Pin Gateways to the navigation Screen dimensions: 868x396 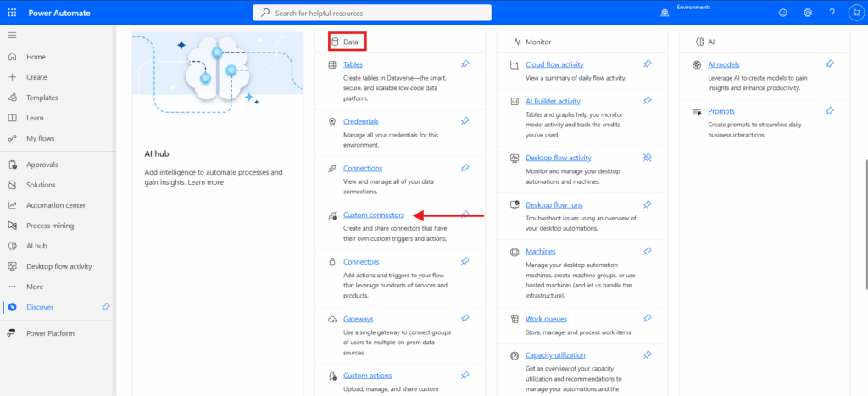(x=465, y=319)
